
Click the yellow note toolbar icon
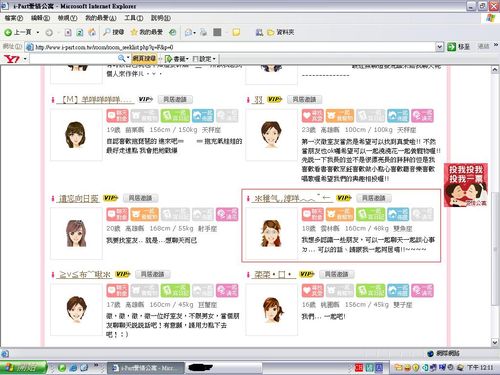pyautogui.click(x=236, y=32)
